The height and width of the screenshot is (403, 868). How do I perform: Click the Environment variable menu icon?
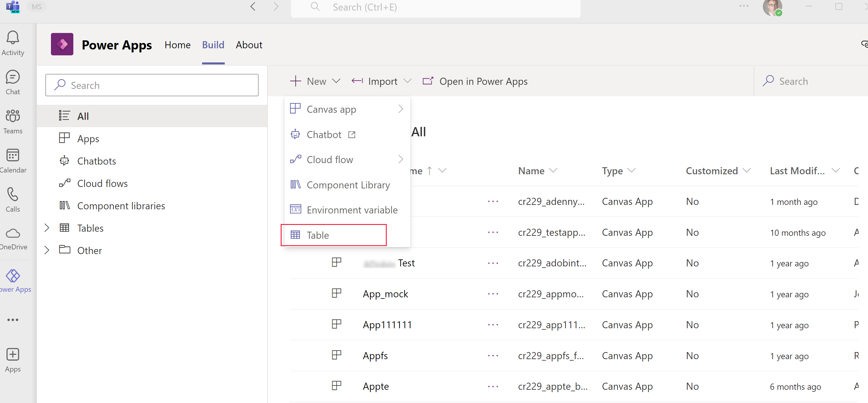[x=295, y=209]
